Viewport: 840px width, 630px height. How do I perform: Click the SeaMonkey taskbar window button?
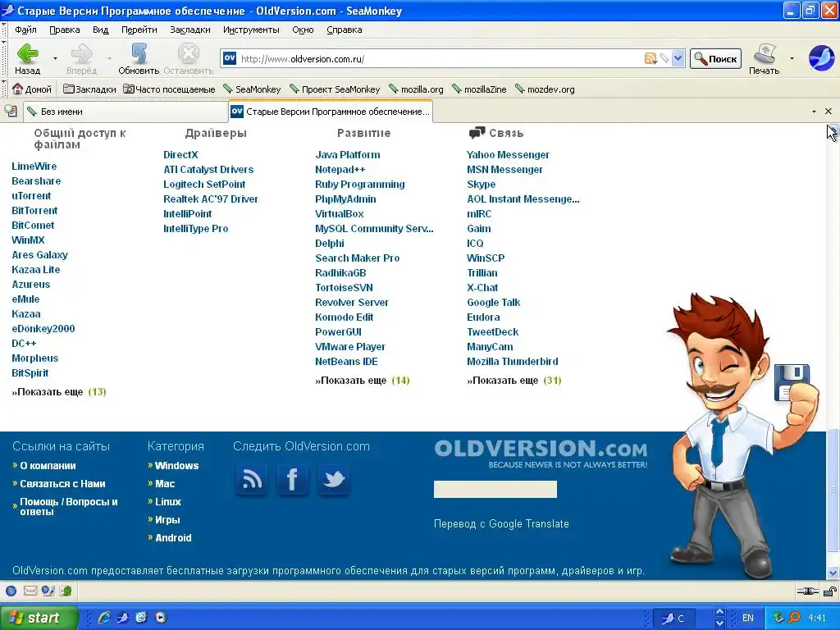pyautogui.click(x=673, y=619)
